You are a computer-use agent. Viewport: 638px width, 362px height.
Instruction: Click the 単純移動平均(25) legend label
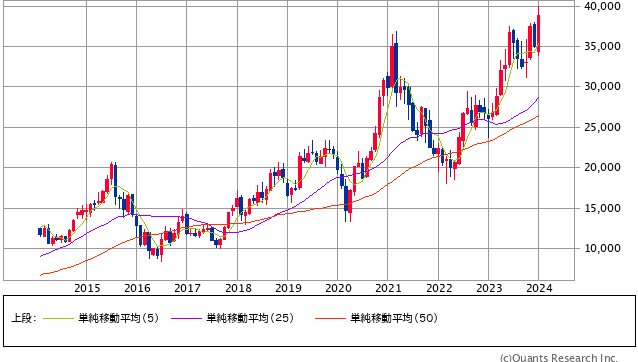point(250,318)
